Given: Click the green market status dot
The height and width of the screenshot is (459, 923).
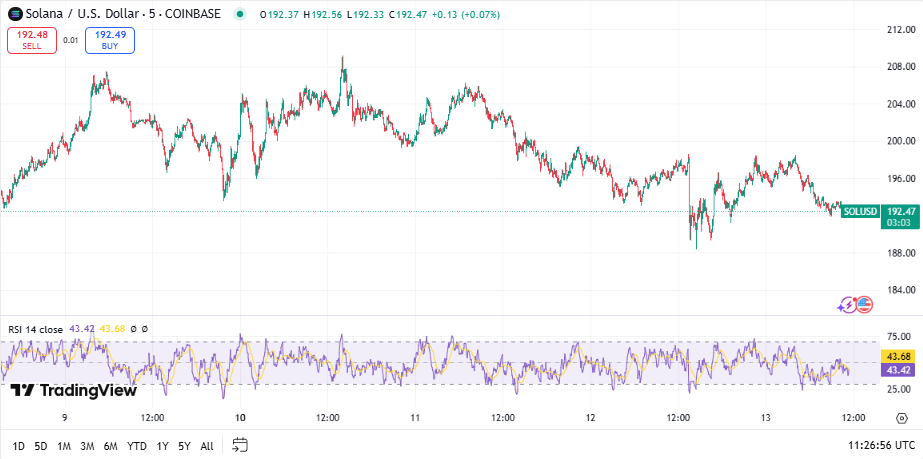Looking at the screenshot, I should point(240,14).
